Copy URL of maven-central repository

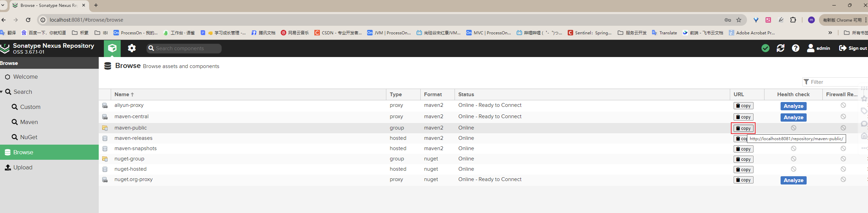pyautogui.click(x=743, y=117)
